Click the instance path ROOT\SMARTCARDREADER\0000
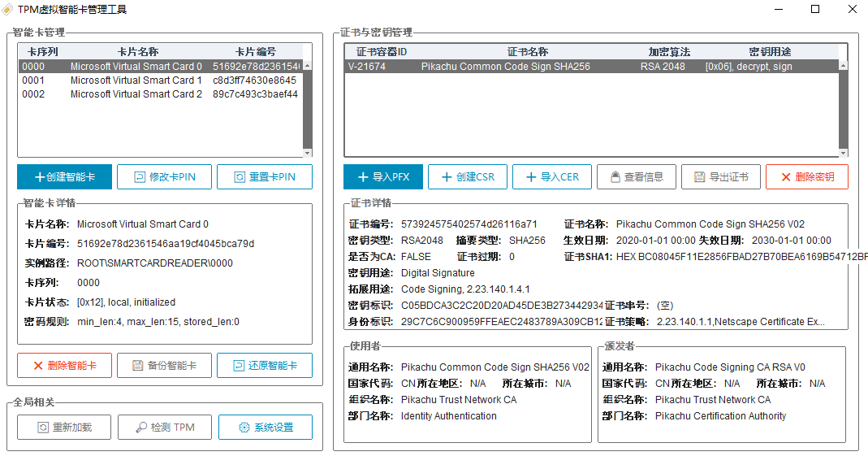Viewport: 868px width, 456px height. click(x=155, y=263)
